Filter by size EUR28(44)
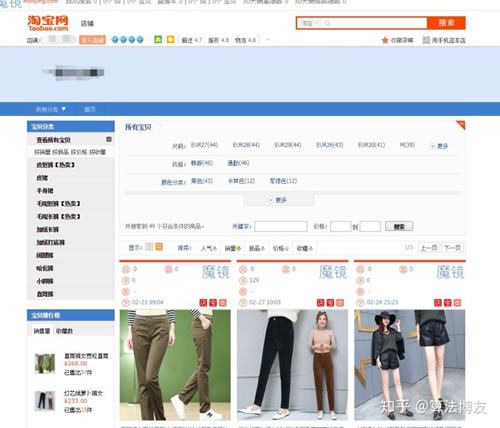 click(246, 145)
